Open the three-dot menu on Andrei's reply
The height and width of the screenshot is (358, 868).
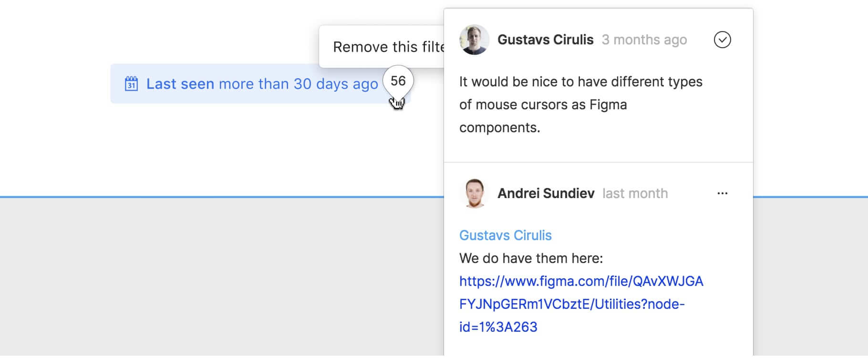click(722, 193)
